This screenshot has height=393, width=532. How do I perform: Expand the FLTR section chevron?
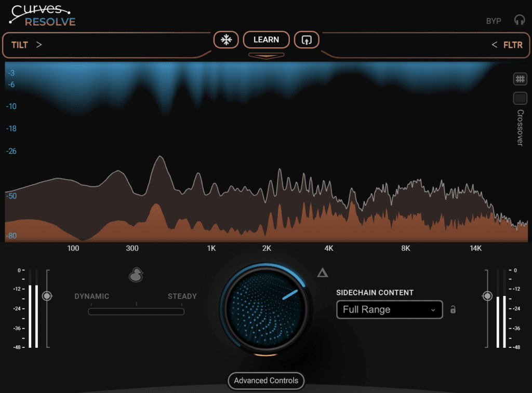click(494, 45)
